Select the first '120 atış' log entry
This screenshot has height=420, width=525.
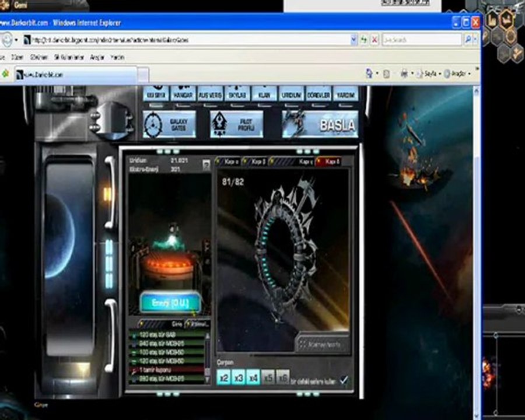pyautogui.click(x=167, y=335)
